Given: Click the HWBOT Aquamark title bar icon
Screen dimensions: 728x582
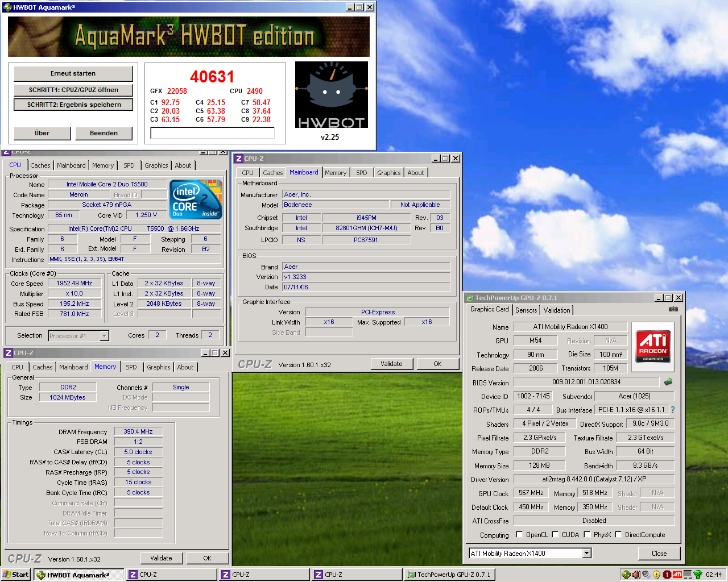Looking at the screenshot, I should pos(7,7).
